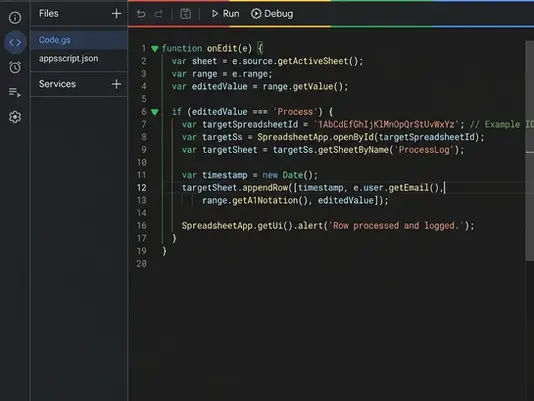Click the targetSpreadsheetId ID string value
This screenshot has height=401, width=534.
click(386, 124)
